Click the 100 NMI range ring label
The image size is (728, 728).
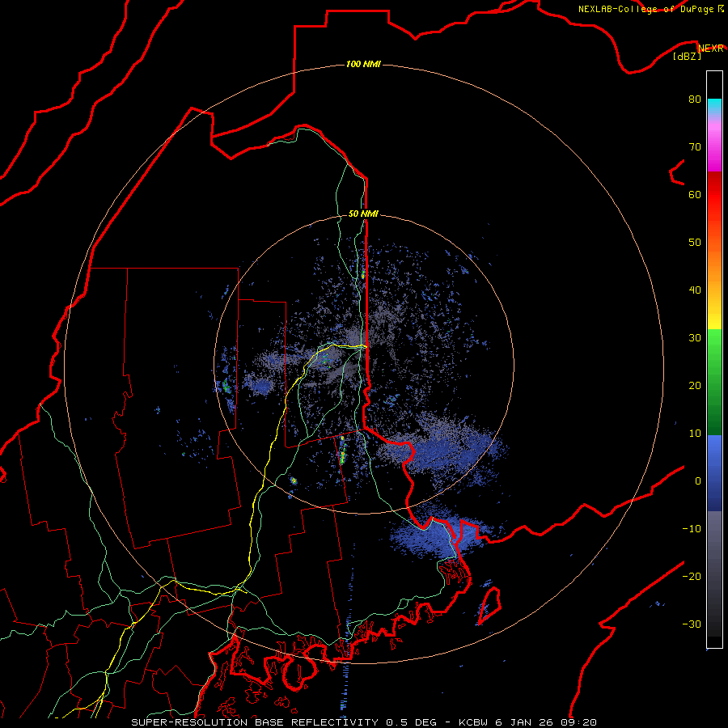[x=363, y=64]
